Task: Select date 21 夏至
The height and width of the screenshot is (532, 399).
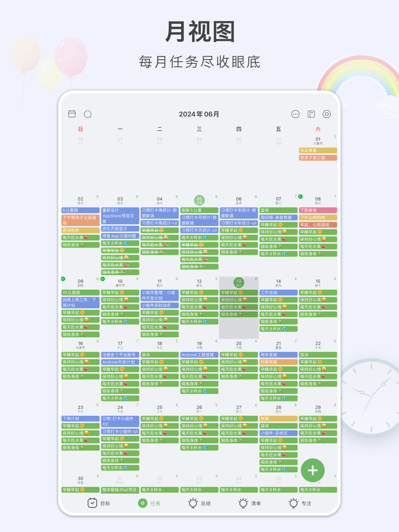Action: click(279, 345)
